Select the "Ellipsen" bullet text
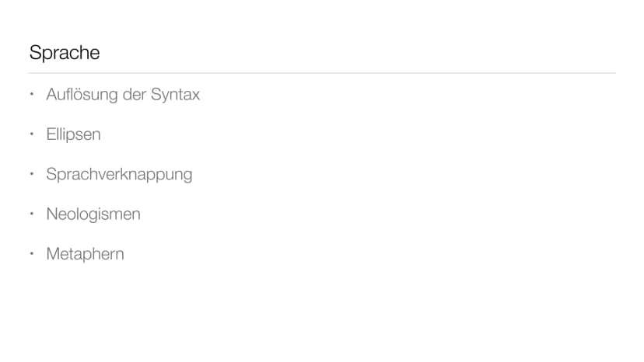 click(74, 134)
